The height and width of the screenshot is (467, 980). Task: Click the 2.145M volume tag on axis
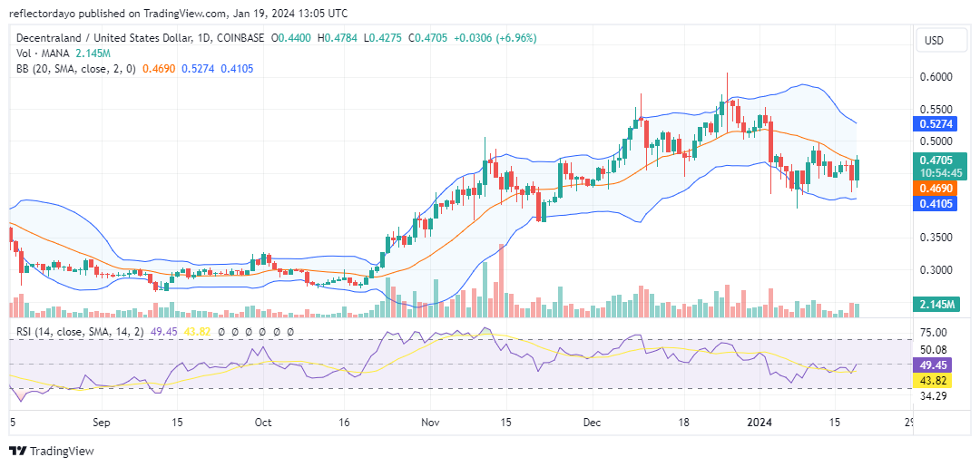[x=936, y=305]
